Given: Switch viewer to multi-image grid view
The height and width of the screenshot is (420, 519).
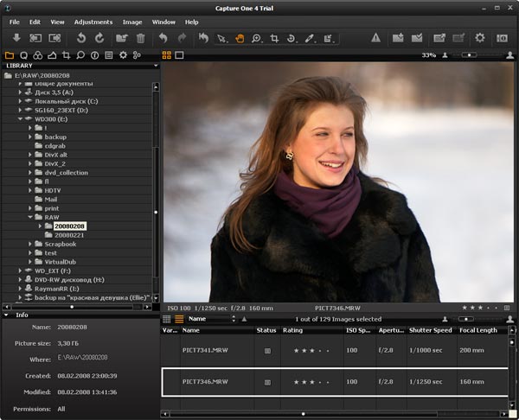Looking at the screenshot, I should [x=166, y=55].
